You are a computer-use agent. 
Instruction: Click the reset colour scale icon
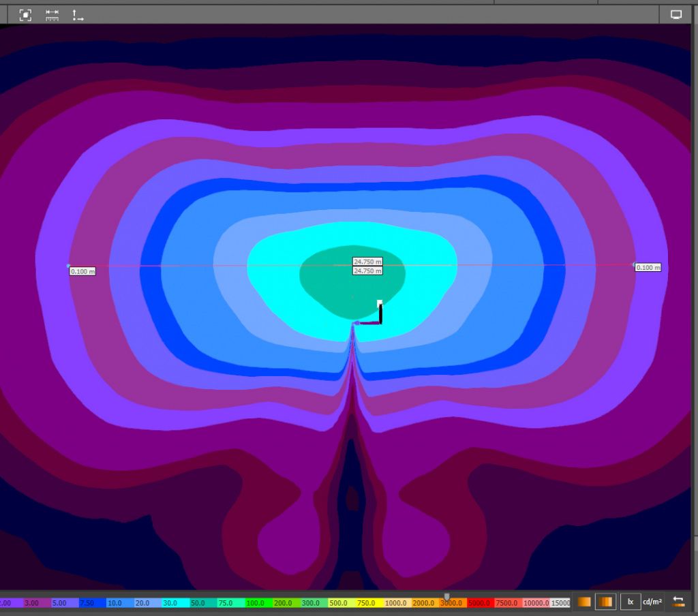tap(678, 602)
